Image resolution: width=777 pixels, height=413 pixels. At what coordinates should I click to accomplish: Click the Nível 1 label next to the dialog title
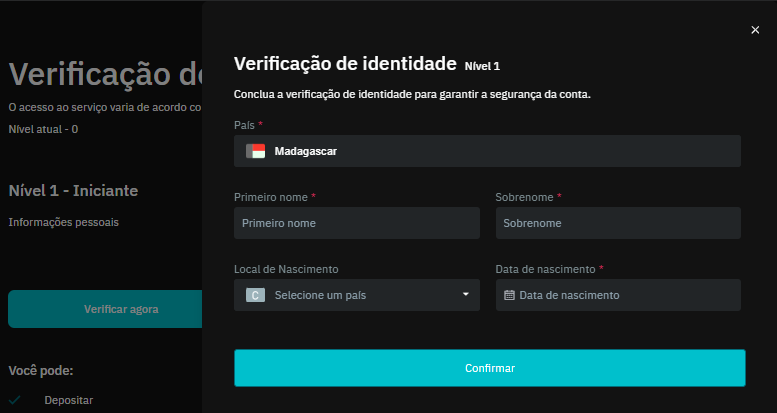click(482, 66)
